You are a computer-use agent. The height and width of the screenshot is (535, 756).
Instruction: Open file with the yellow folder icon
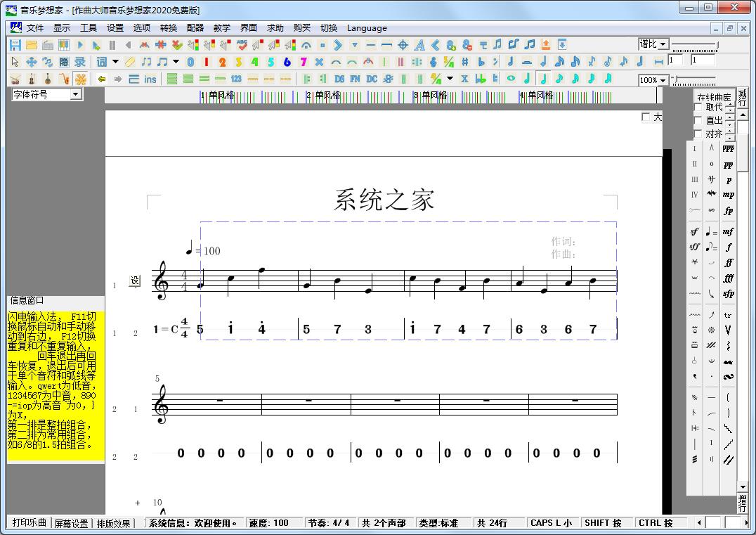[x=32, y=45]
